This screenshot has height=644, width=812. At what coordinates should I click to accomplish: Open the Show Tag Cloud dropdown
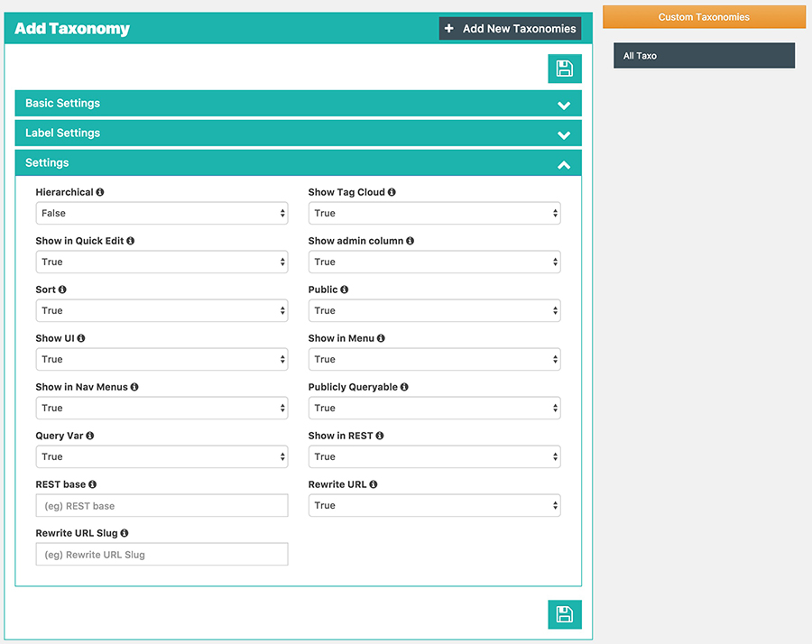(435, 213)
